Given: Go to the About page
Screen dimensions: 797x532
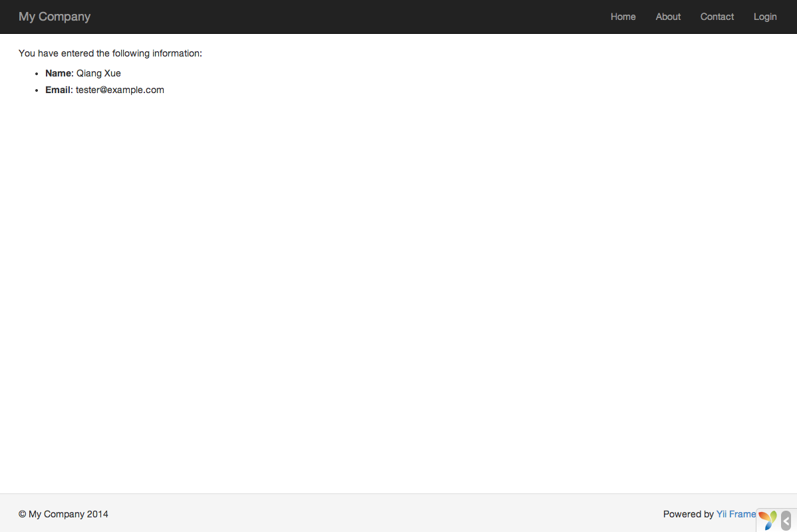Looking at the screenshot, I should coord(668,17).
